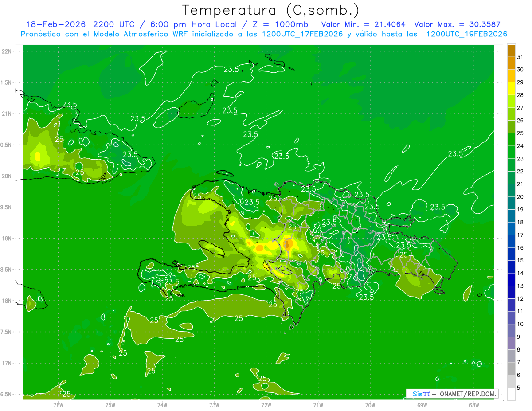532x411 pixels.
Task: Click the legend value "20"
Action: (520, 197)
